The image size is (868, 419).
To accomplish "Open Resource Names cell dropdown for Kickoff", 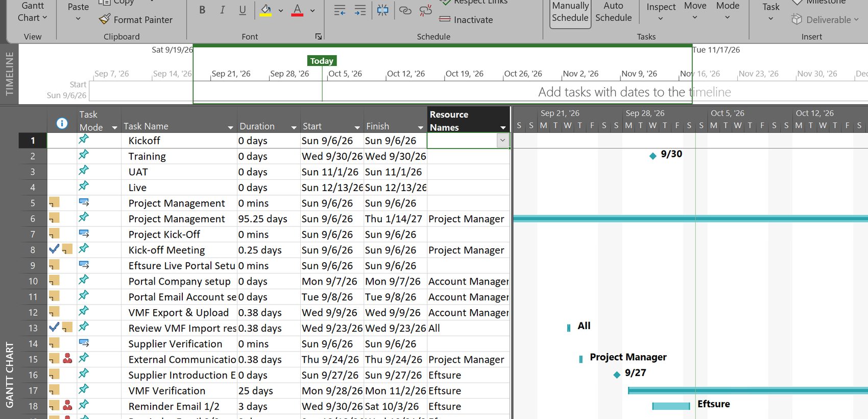I will click(503, 141).
